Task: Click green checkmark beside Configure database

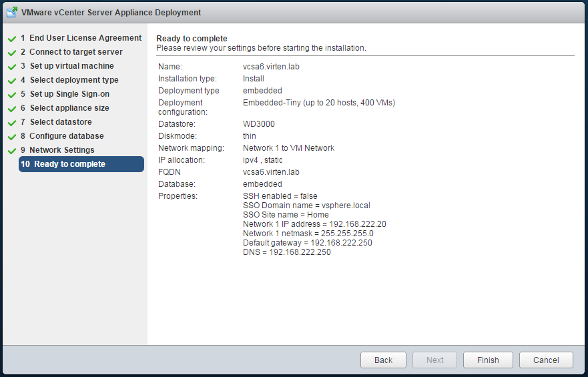Action: [12, 137]
